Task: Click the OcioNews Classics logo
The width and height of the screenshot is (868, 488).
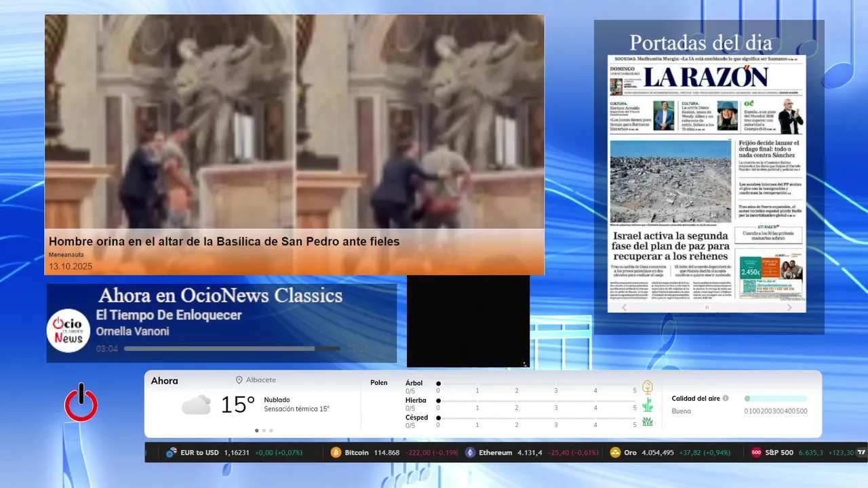Action: pos(68,330)
